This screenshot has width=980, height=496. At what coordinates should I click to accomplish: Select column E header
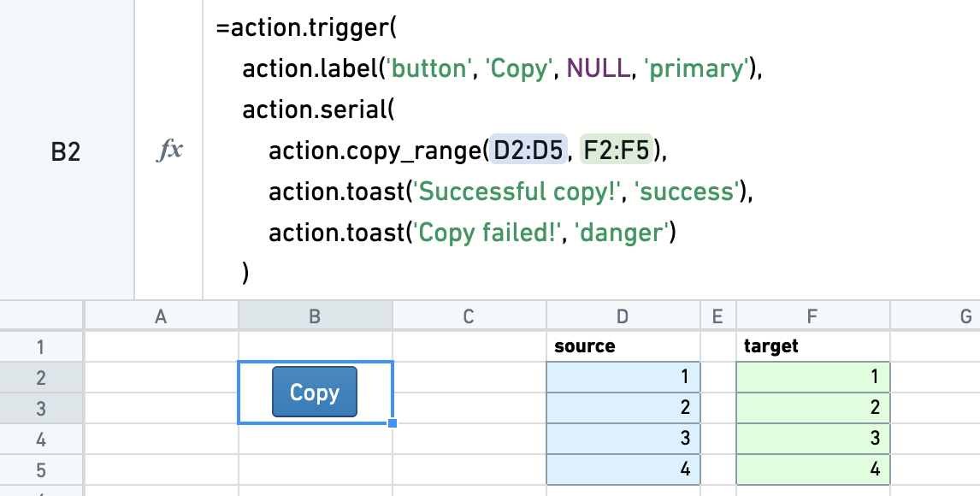718,316
